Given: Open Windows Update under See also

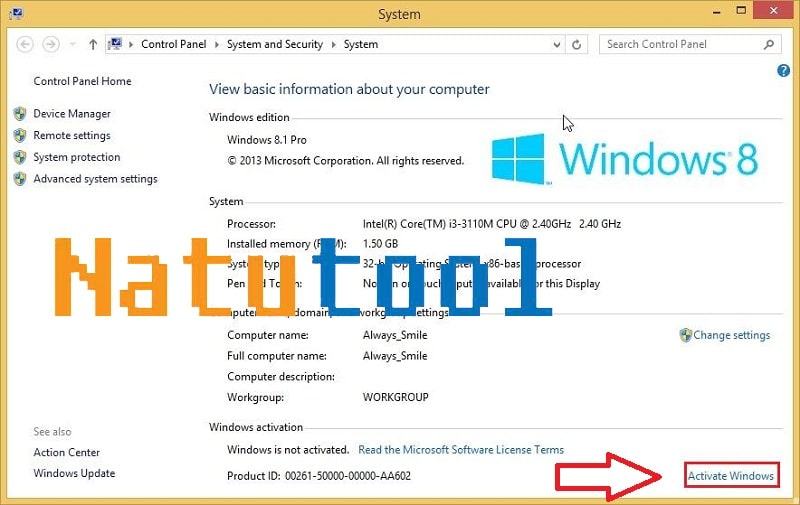Looking at the screenshot, I should point(74,473).
